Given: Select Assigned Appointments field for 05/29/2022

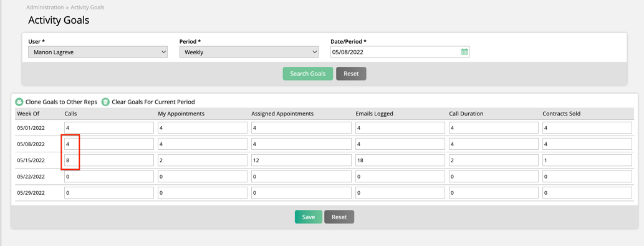Looking at the screenshot, I should pos(301,192).
